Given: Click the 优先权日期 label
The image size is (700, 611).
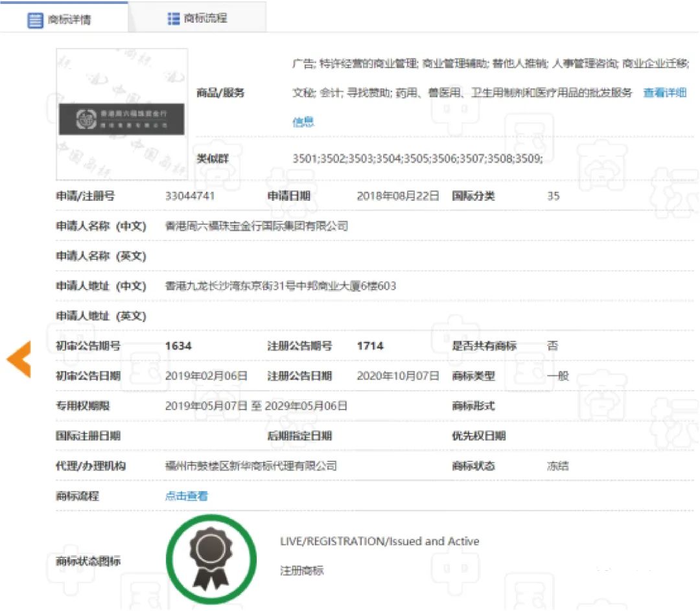Looking at the screenshot, I should 478,435.
